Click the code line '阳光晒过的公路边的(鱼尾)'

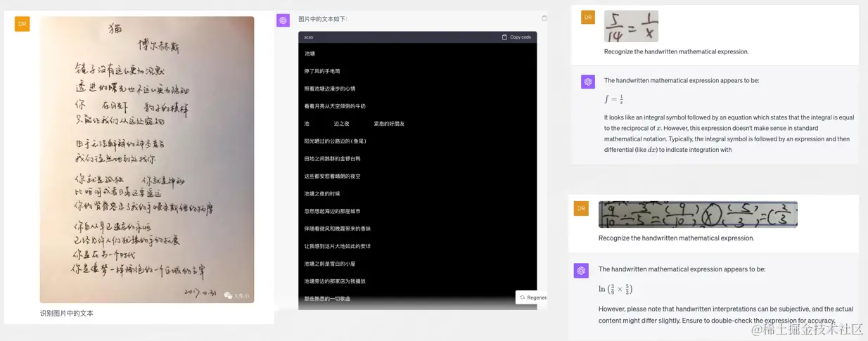(x=335, y=141)
